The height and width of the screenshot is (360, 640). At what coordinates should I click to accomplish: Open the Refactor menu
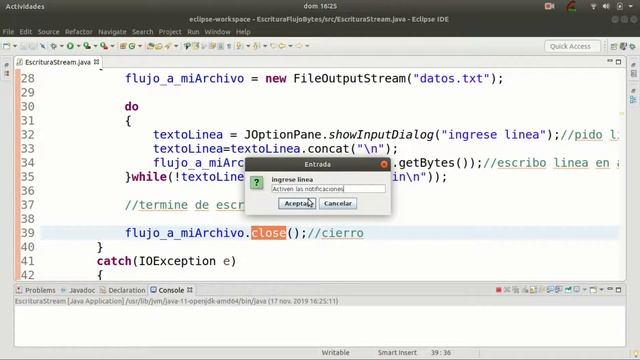[x=78, y=31]
